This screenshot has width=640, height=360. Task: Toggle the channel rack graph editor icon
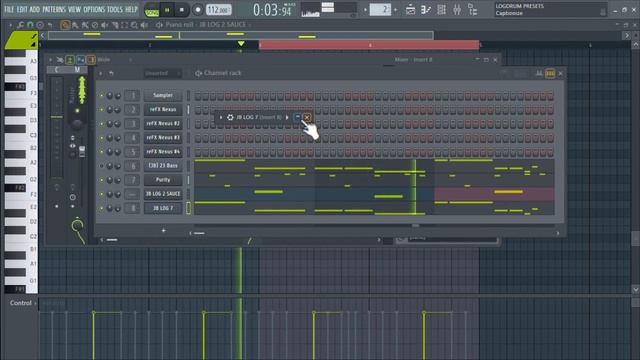click(x=539, y=73)
